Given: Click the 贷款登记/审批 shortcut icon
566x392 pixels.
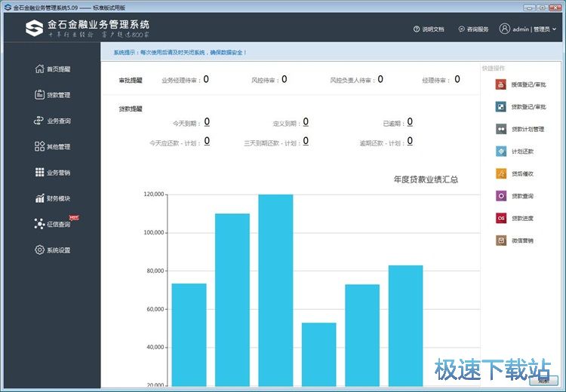Looking at the screenshot, I should [x=500, y=107].
